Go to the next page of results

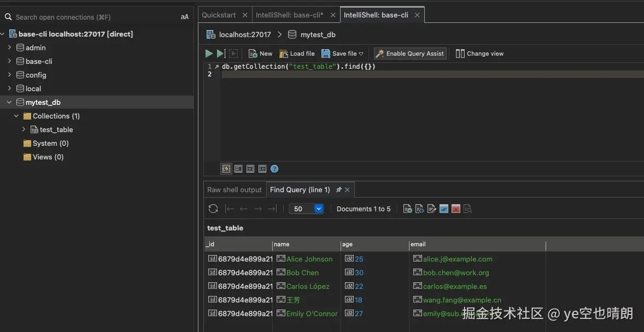point(258,209)
